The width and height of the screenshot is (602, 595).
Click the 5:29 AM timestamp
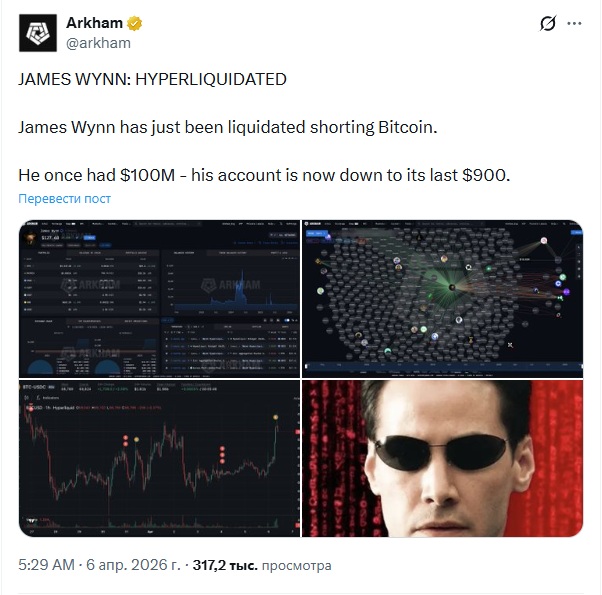[x=46, y=565]
